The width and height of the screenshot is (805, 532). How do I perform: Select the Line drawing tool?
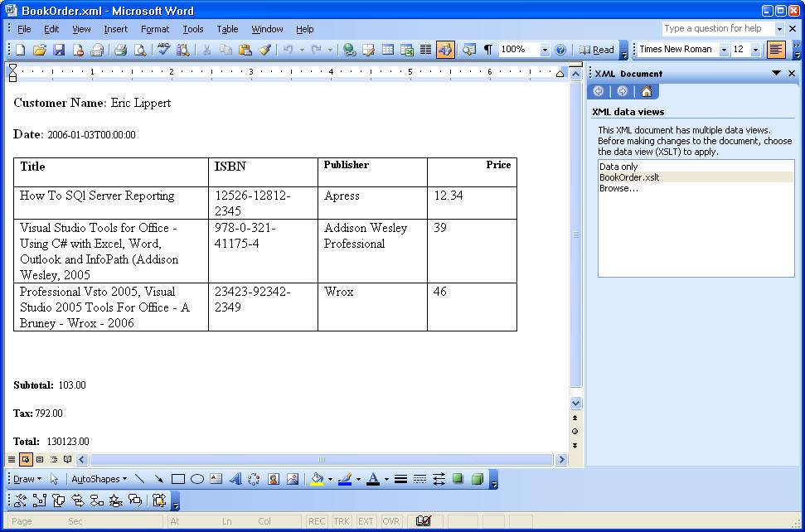[x=139, y=479]
